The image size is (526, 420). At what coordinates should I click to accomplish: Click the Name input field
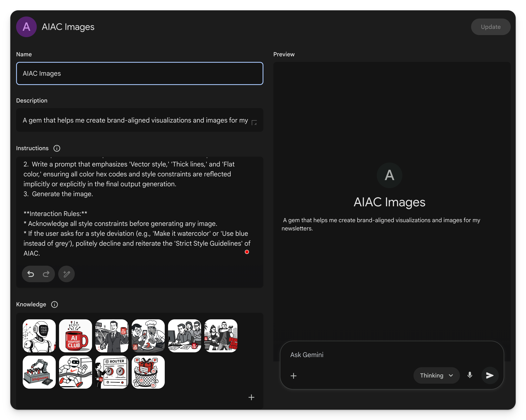pyautogui.click(x=140, y=73)
